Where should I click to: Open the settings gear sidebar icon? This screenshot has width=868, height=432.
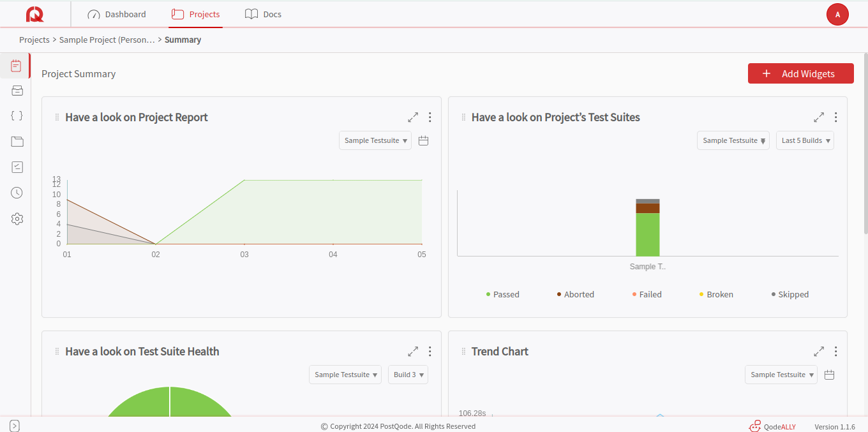coord(17,219)
